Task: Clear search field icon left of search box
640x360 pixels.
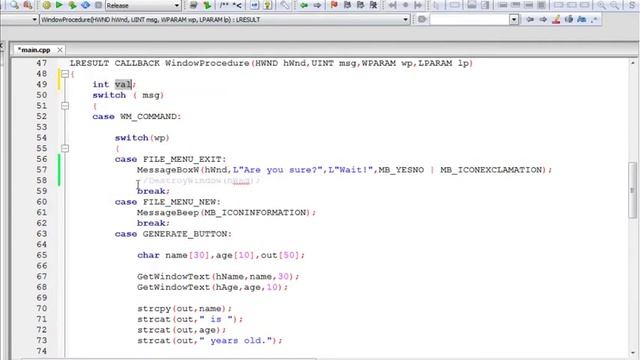Action: [x=422, y=19]
